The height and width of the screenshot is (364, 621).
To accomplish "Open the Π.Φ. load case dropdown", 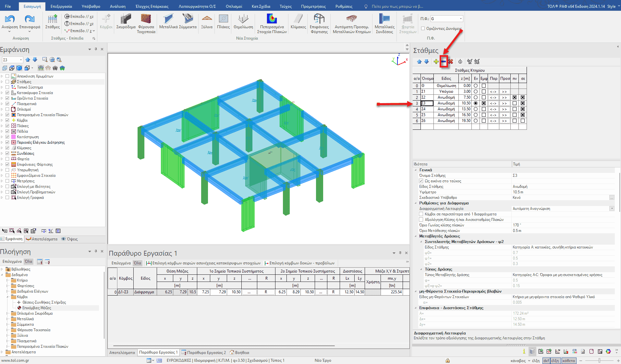I will pos(461,19).
